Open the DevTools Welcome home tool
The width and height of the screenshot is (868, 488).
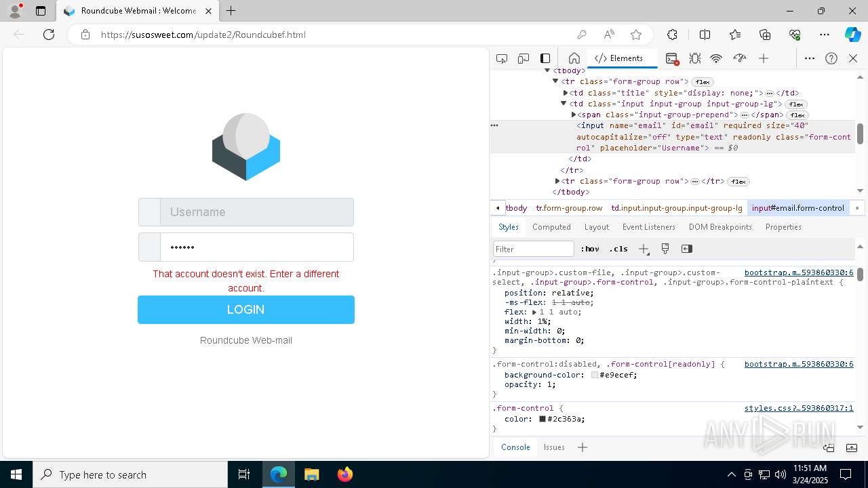point(574,58)
